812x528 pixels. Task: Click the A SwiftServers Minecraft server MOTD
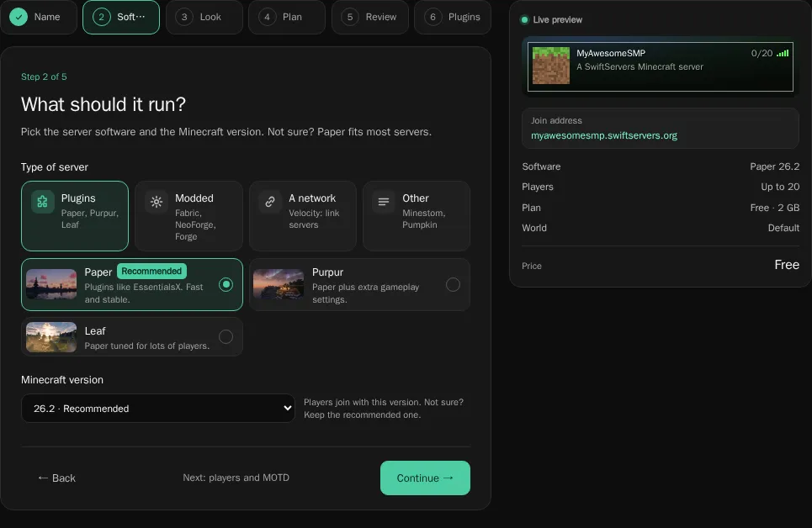click(x=640, y=66)
